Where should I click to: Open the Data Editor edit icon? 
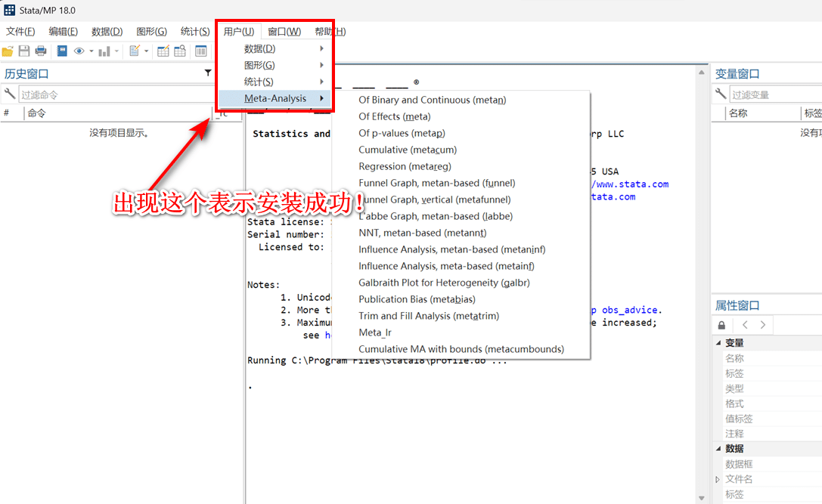click(163, 51)
